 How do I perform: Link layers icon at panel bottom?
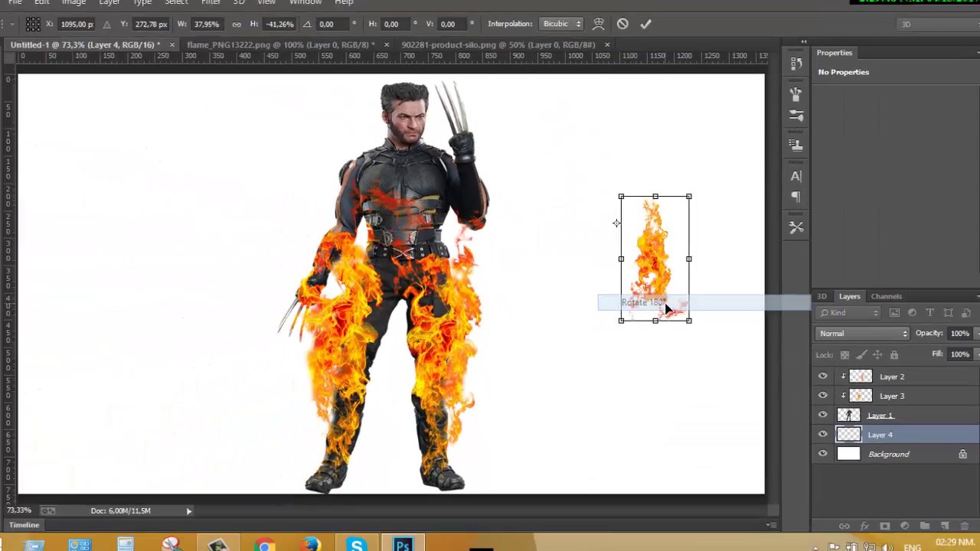844,526
